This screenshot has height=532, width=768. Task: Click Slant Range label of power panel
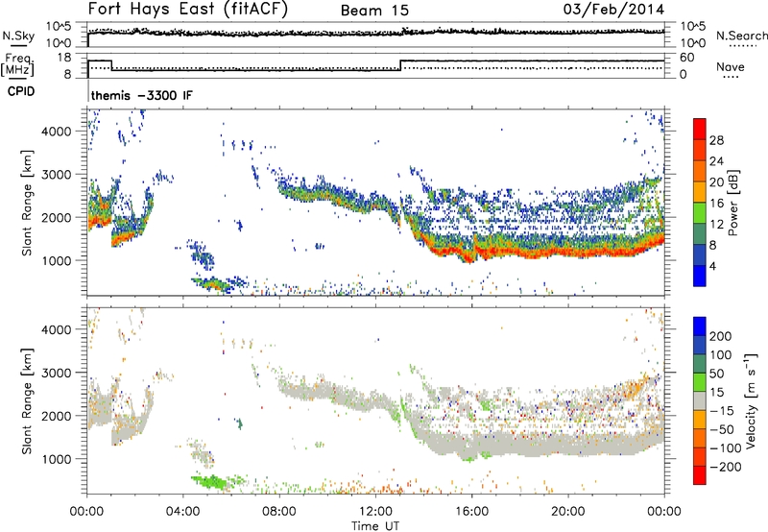pos(27,203)
